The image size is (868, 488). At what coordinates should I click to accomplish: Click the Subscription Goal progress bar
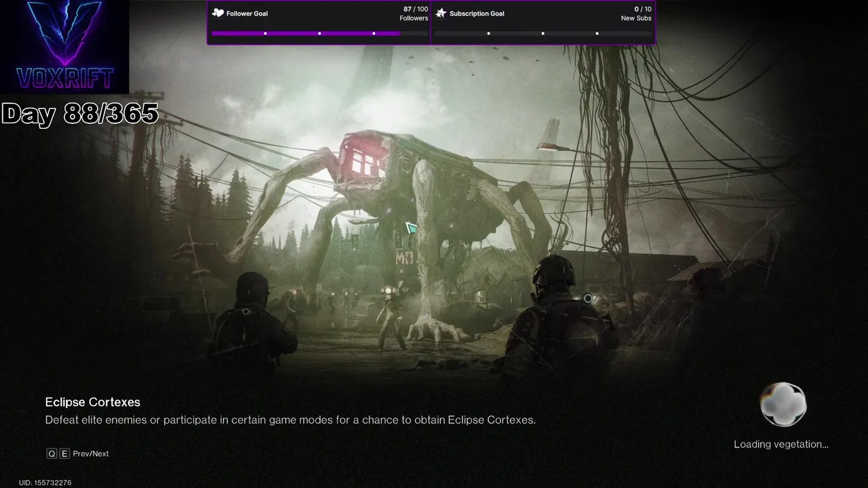[542, 33]
